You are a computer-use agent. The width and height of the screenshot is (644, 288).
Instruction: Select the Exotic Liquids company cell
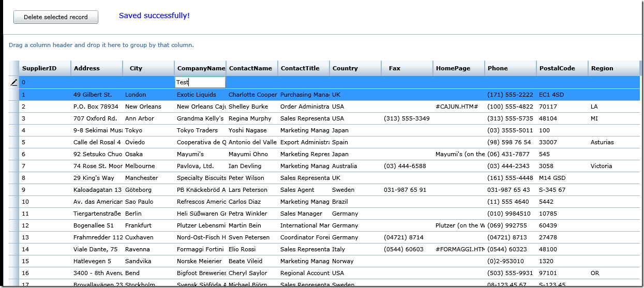pyautogui.click(x=200, y=95)
